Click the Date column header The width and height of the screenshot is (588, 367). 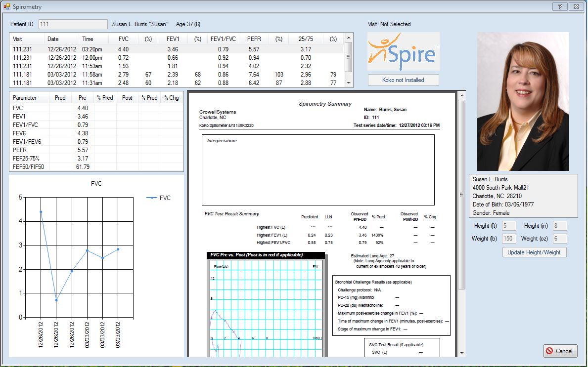pyautogui.click(x=53, y=39)
